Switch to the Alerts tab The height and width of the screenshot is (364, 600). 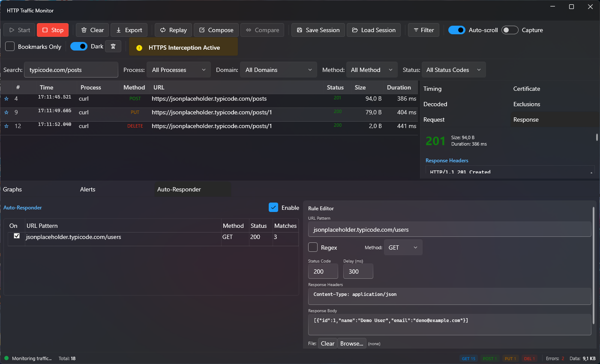88,189
